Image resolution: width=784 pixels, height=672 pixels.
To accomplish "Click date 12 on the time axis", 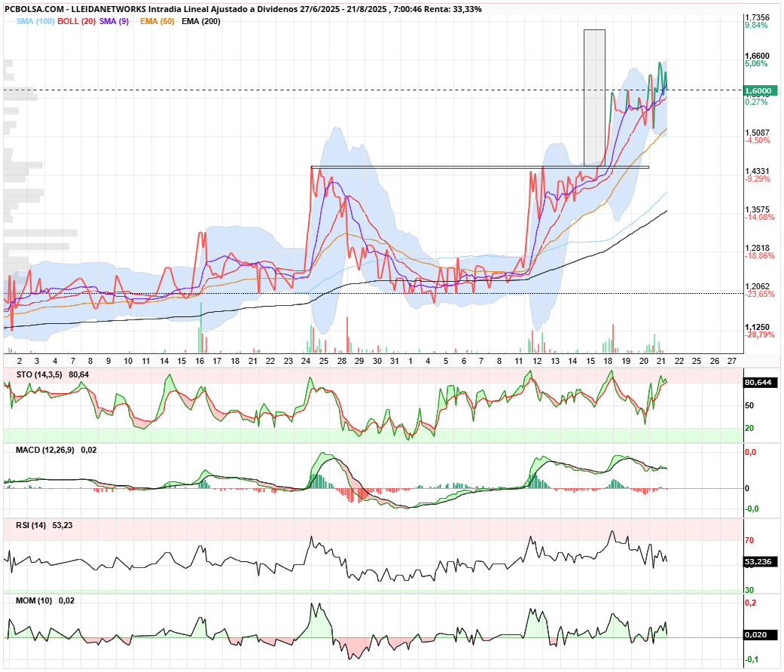I will point(537,361).
